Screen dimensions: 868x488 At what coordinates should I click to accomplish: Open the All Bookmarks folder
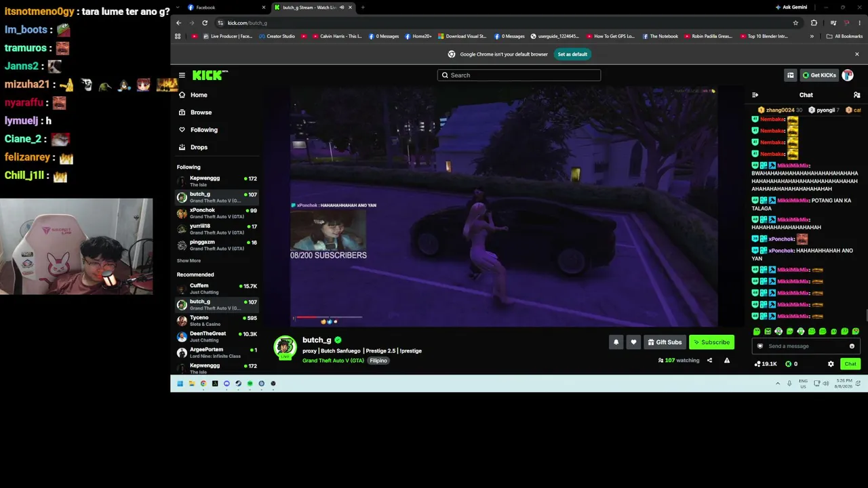click(x=843, y=37)
